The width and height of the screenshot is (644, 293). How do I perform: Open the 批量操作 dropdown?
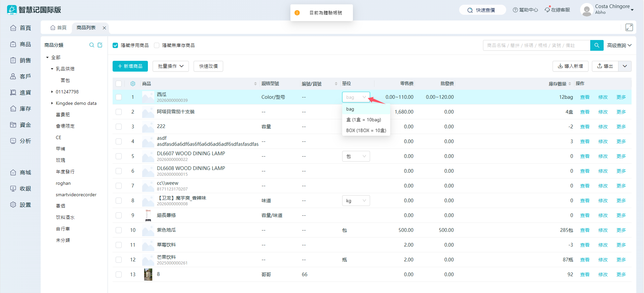pyautogui.click(x=170, y=66)
